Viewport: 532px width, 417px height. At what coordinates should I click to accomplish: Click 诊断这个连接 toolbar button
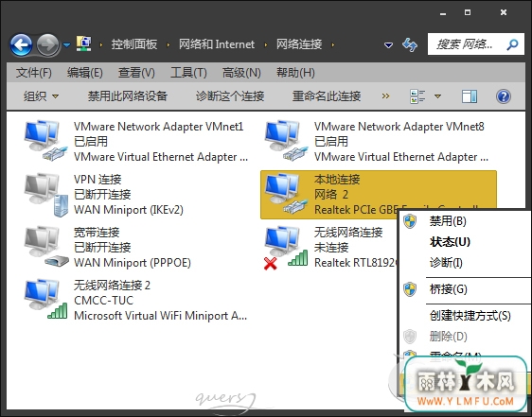point(230,96)
